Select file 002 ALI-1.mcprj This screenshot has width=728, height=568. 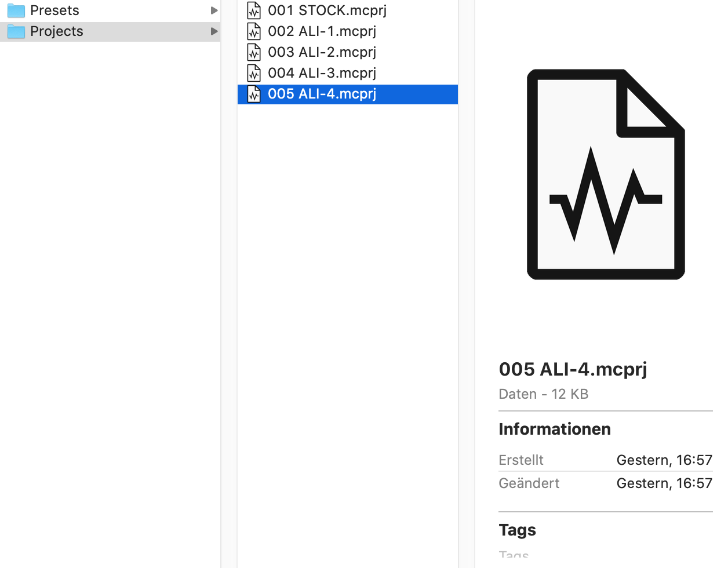[x=348, y=31]
